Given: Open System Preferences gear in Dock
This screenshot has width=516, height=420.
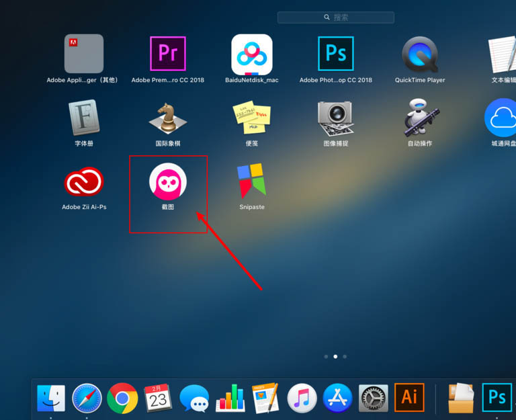Looking at the screenshot, I should coord(373,398).
